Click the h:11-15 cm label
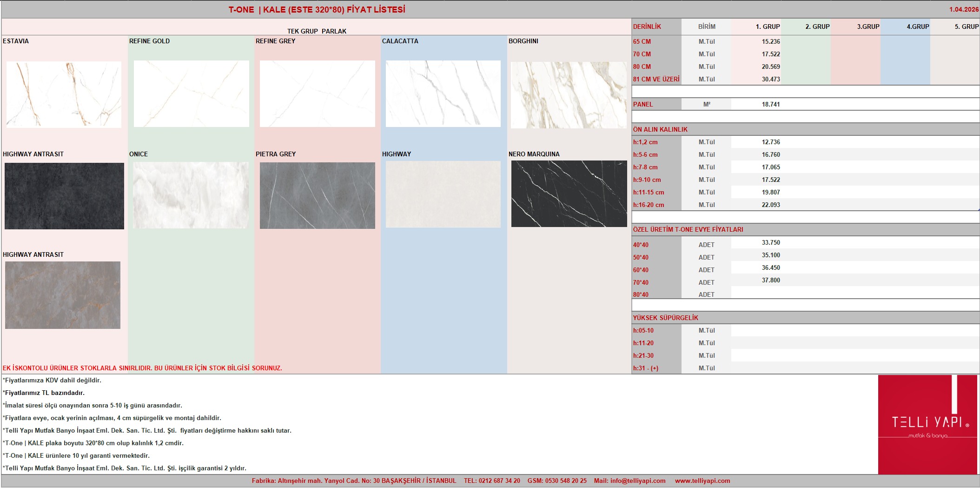Viewport: 980px width, 488px height. (649, 192)
